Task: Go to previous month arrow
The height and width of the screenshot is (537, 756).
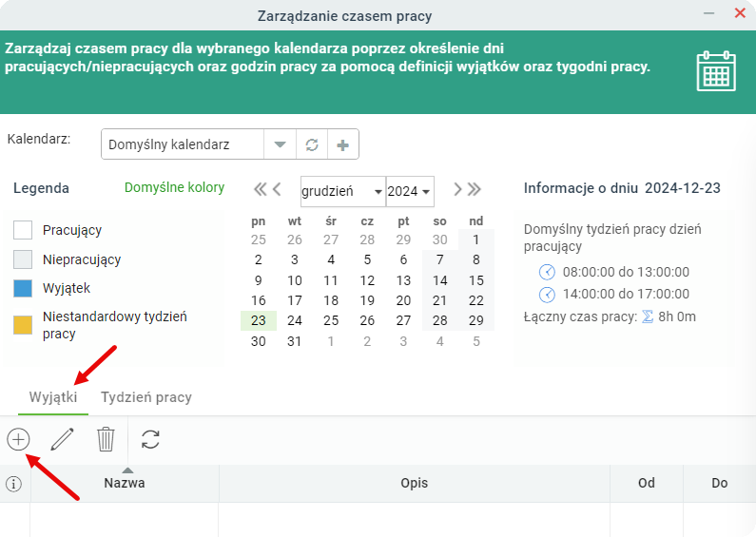Action: coord(277,189)
